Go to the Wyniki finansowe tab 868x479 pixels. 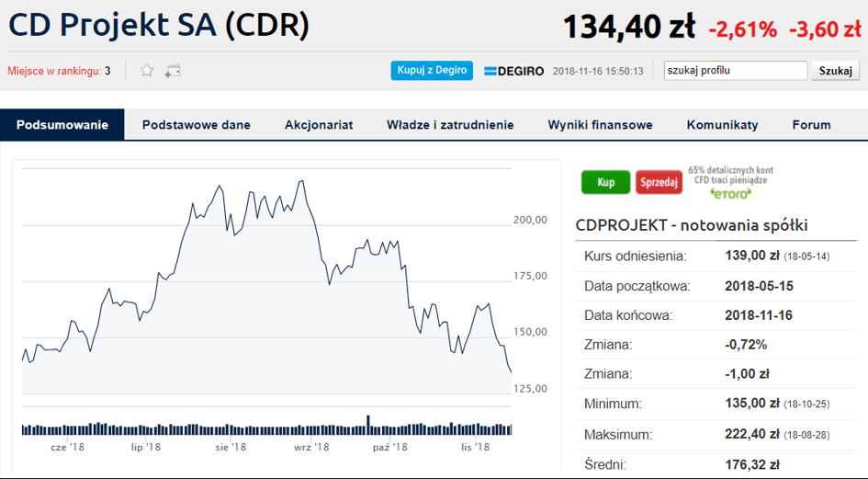600,125
